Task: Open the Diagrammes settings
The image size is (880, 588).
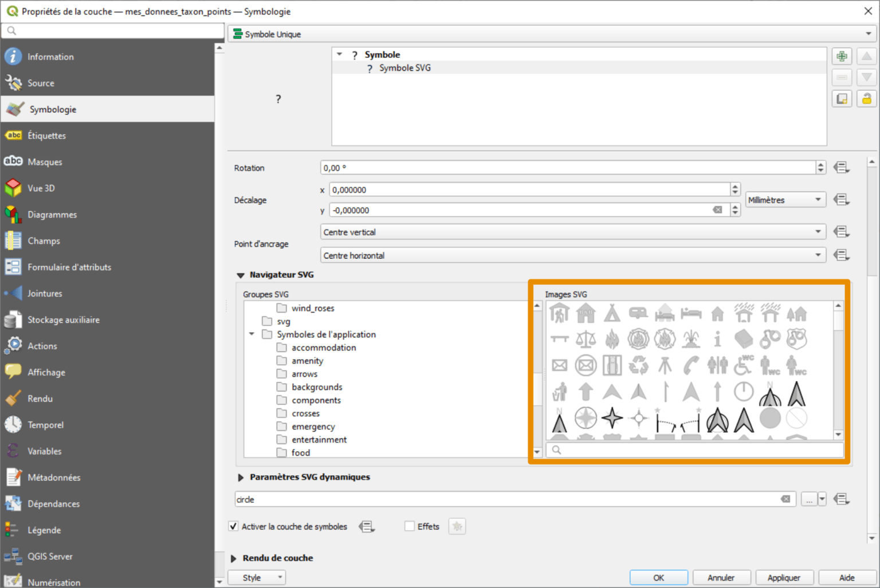Action: tap(52, 214)
